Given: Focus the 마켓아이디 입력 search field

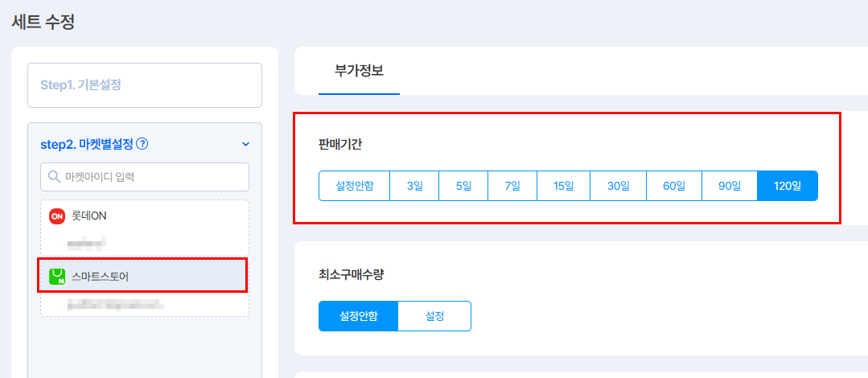Looking at the screenshot, I should tap(153, 177).
